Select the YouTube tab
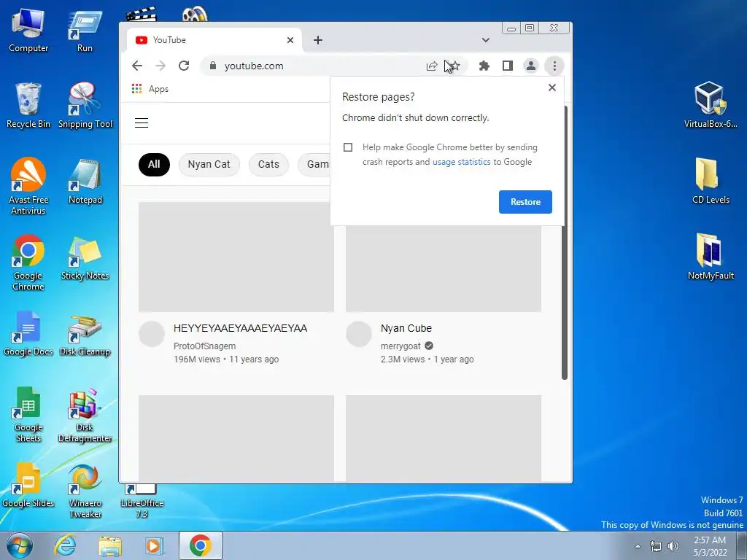Image resolution: width=747 pixels, height=560 pixels. click(214, 40)
